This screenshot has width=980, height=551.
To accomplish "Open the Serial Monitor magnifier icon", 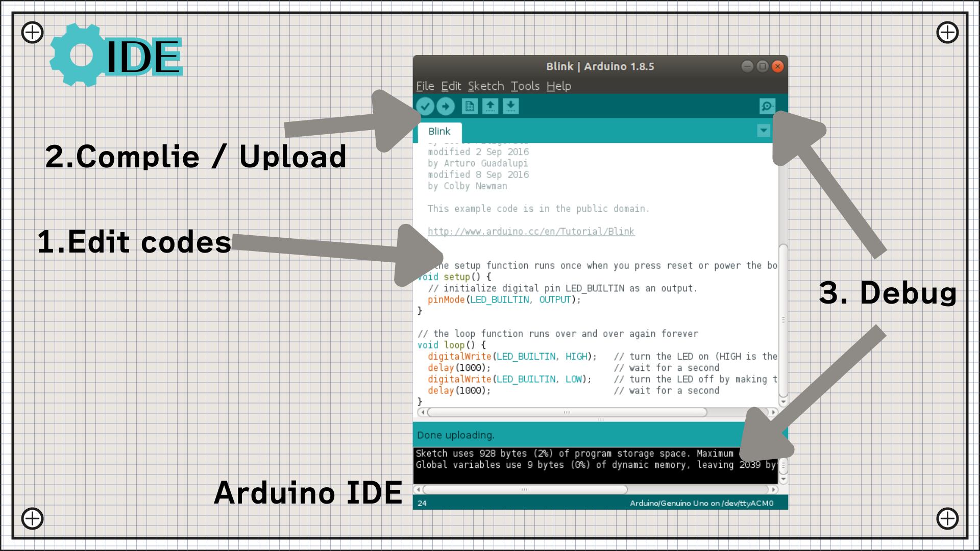I will click(x=767, y=106).
